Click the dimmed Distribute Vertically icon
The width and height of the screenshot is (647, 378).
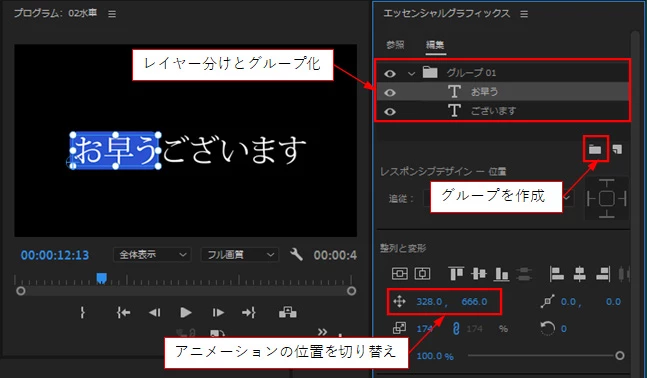click(x=524, y=273)
